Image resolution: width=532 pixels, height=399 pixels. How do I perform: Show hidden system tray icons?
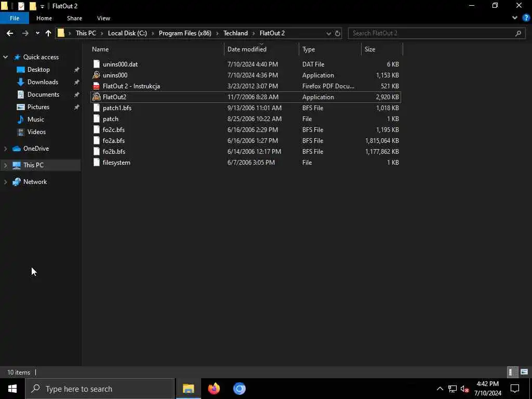coord(440,389)
